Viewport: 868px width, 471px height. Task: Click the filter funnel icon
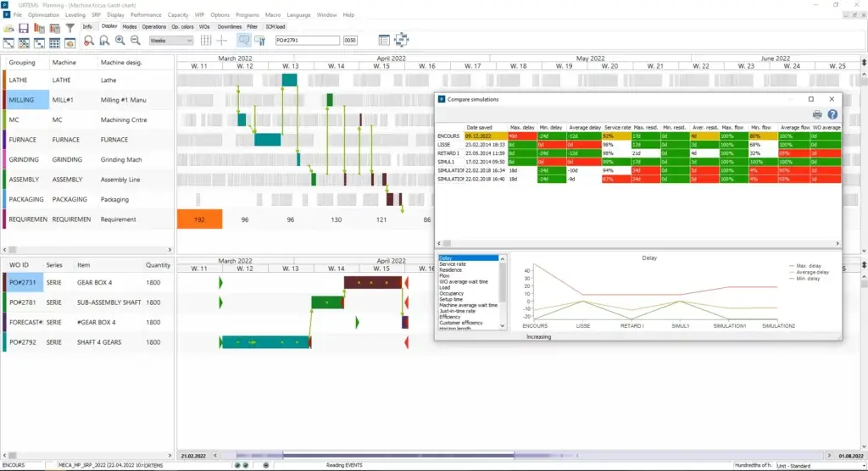(70, 28)
